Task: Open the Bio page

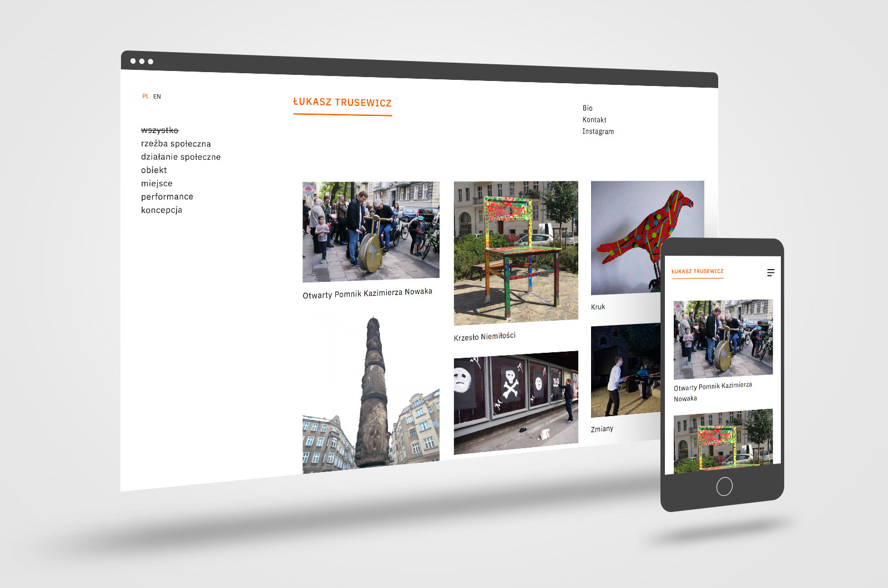Action: [587, 108]
